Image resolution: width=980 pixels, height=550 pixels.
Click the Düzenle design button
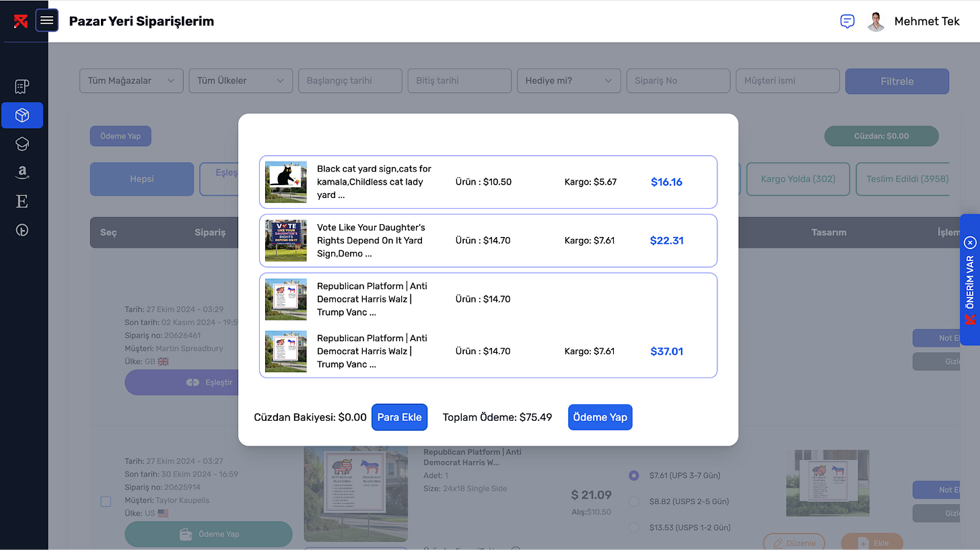pos(796,543)
